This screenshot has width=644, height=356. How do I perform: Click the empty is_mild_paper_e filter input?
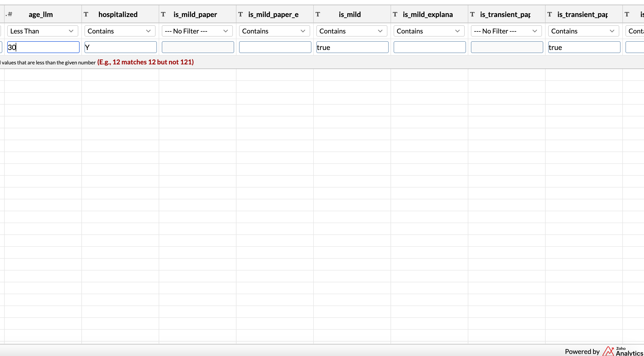(275, 47)
